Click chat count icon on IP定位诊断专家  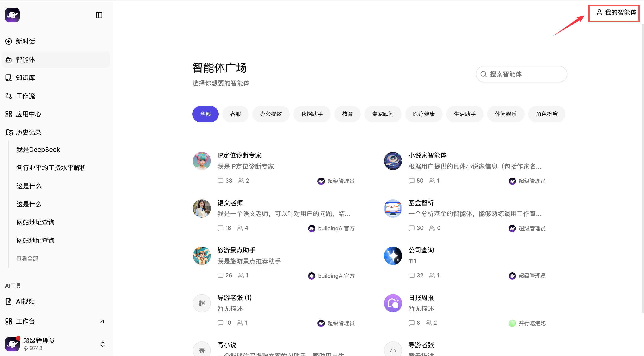coord(220,181)
